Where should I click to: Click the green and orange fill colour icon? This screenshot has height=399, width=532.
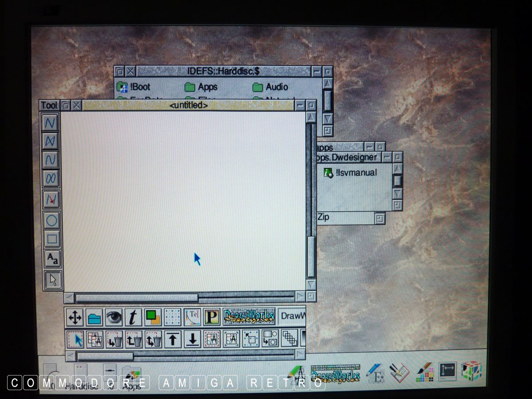point(153,317)
